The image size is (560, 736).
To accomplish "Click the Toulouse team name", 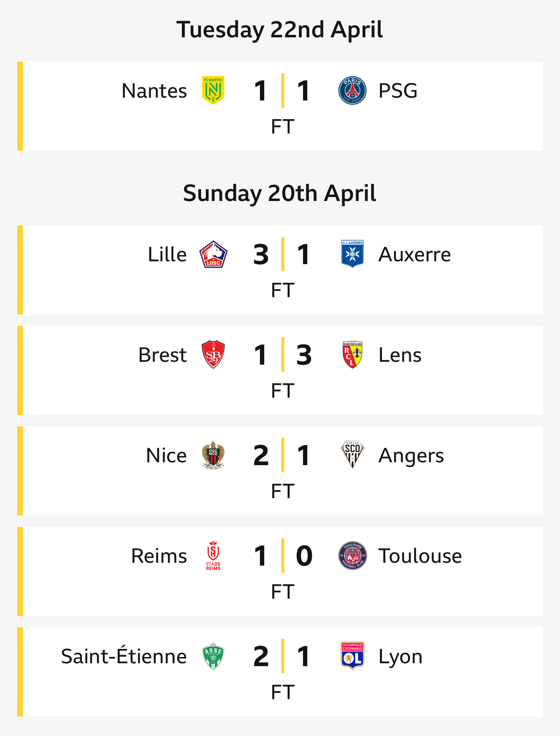I will pyautogui.click(x=420, y=556).
